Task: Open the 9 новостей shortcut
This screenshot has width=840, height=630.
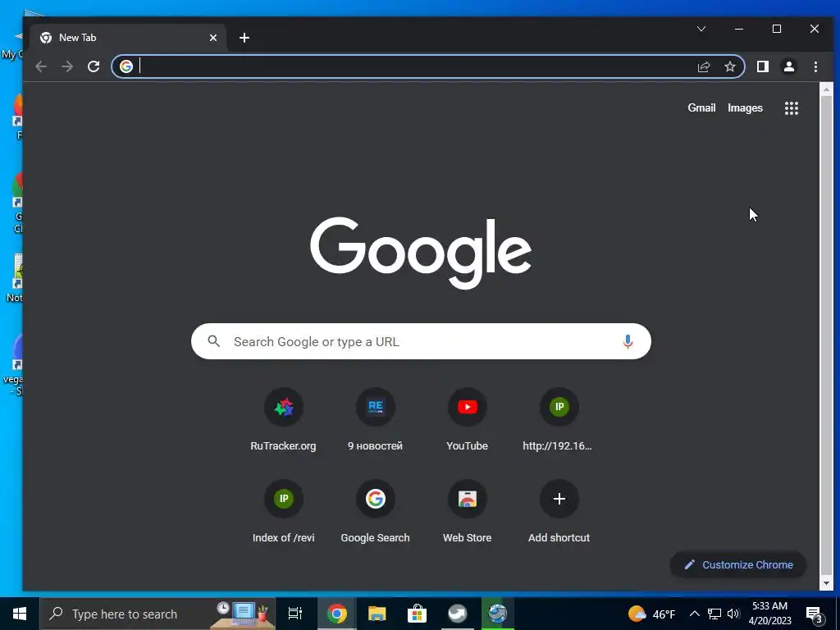Action: [375, 419]
